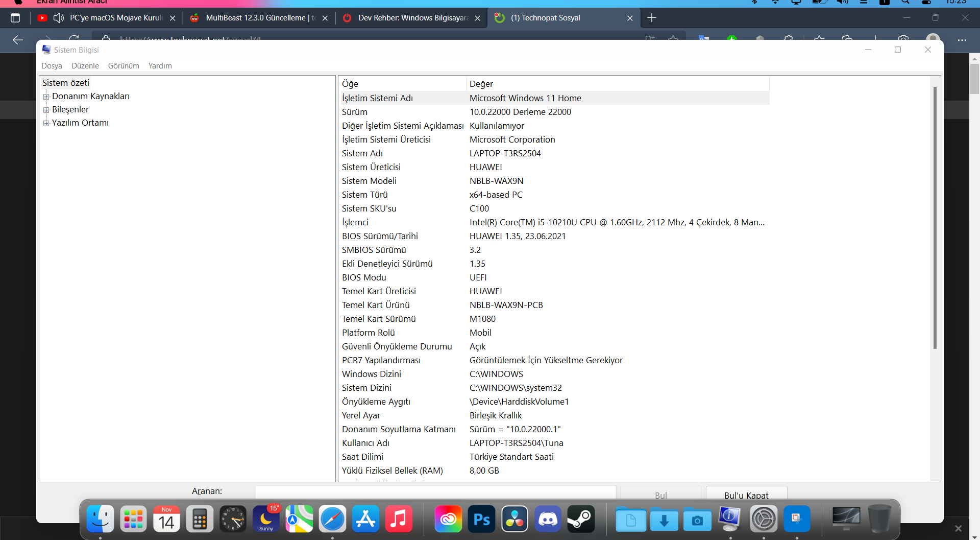Click the LAPTOP-T3RS2504 system name value
This screenshot has height=540, width=980.
point(505,153)
